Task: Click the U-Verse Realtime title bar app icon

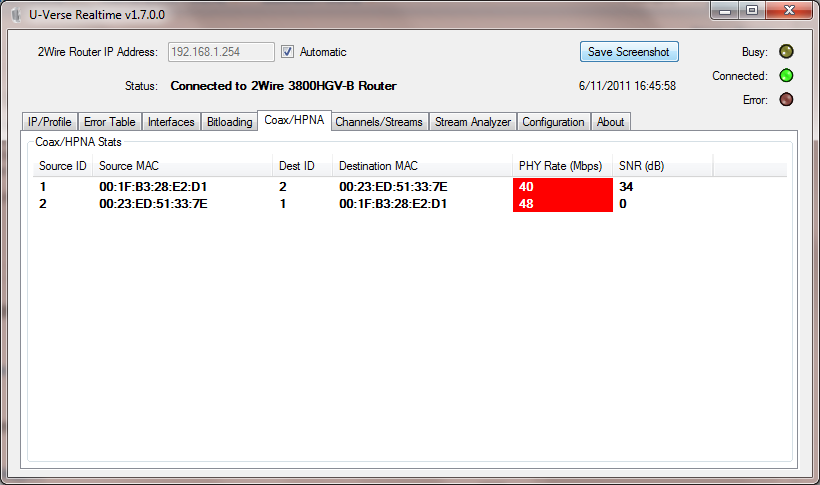Action: pos(17,15)
